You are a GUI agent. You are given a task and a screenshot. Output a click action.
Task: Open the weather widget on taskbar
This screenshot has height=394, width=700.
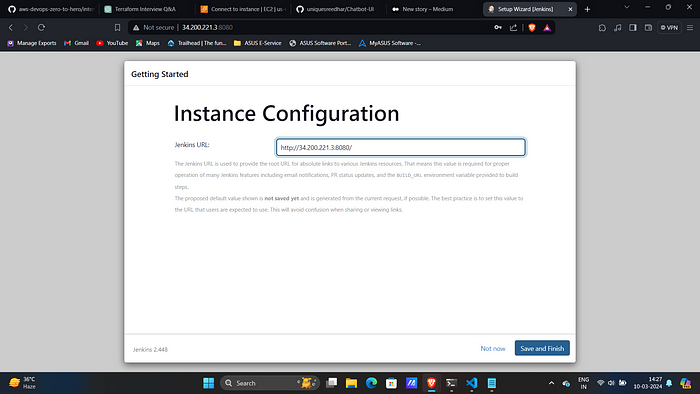point(22,383)
